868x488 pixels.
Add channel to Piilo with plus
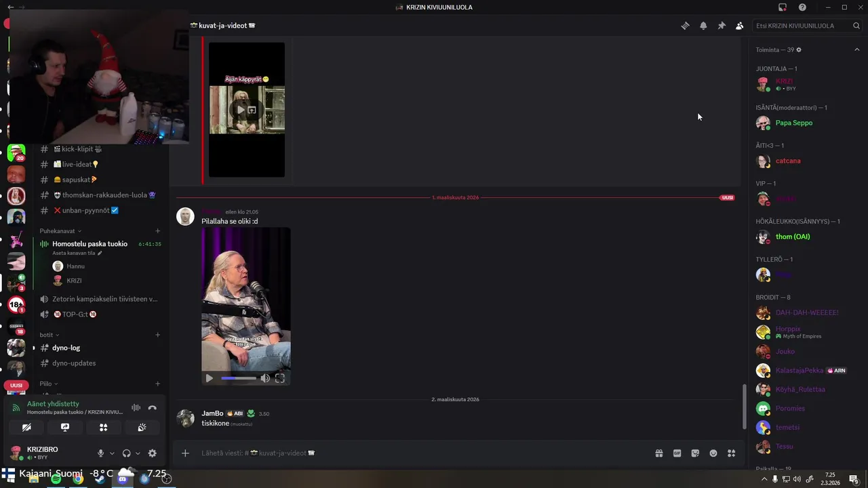pyautogui.click(x=158, y=384)
